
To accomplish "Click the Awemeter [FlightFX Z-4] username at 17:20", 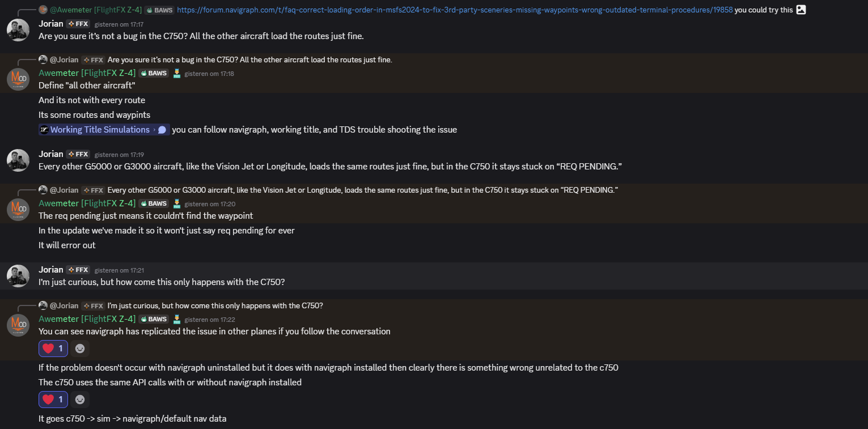I will 87,203.
